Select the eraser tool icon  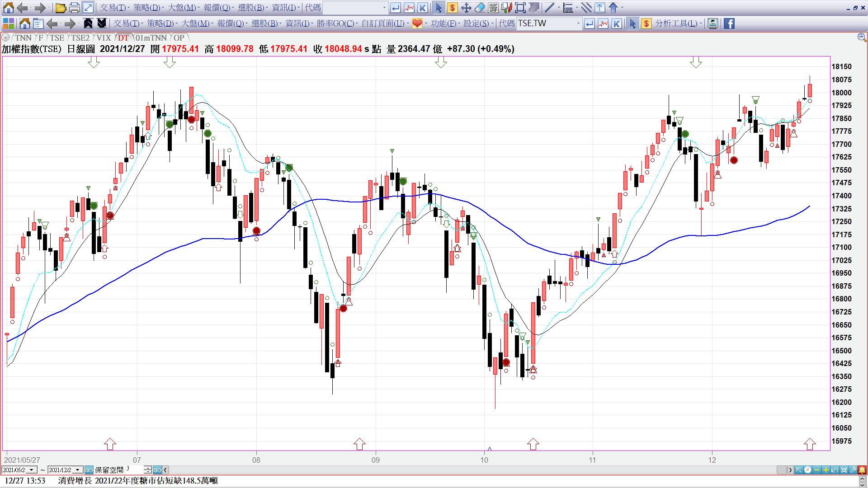pyautogui.click(x=480, y=8)
